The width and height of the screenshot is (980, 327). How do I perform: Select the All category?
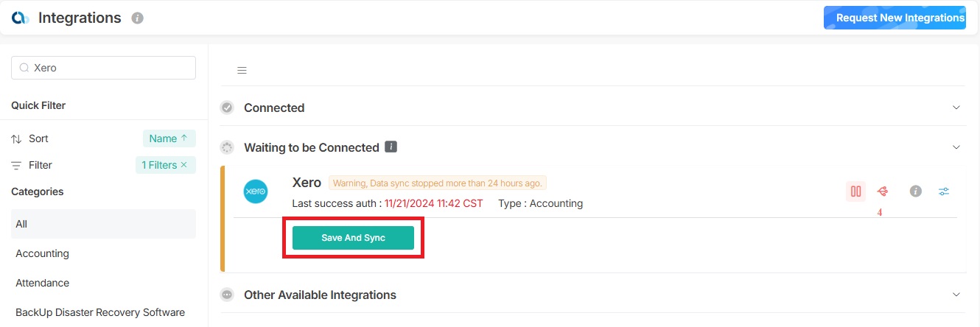pos(22,224)
